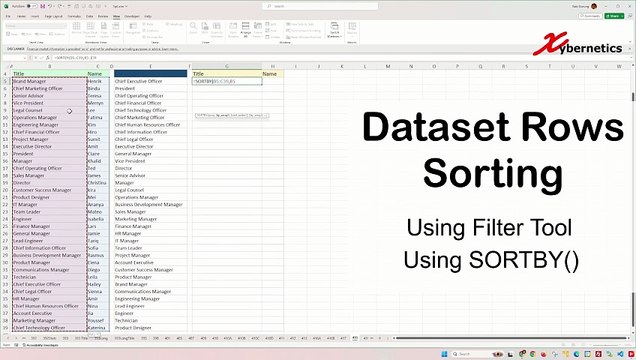Enable View Side by Side

point(300,24)
